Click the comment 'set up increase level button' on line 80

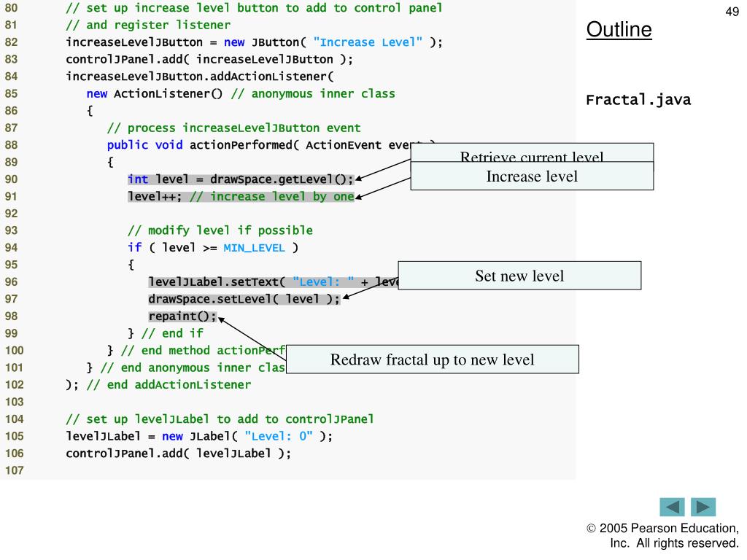click(254, 8)
